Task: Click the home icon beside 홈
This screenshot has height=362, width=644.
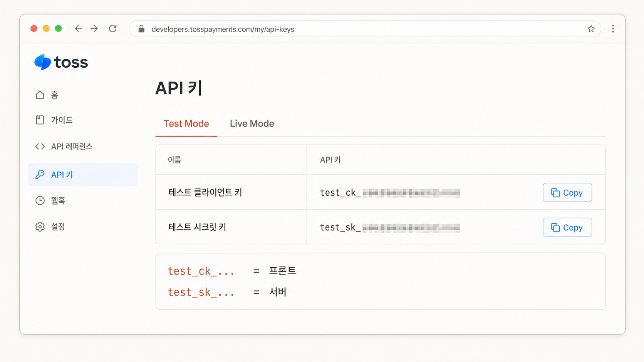Action: pos(40,95)
